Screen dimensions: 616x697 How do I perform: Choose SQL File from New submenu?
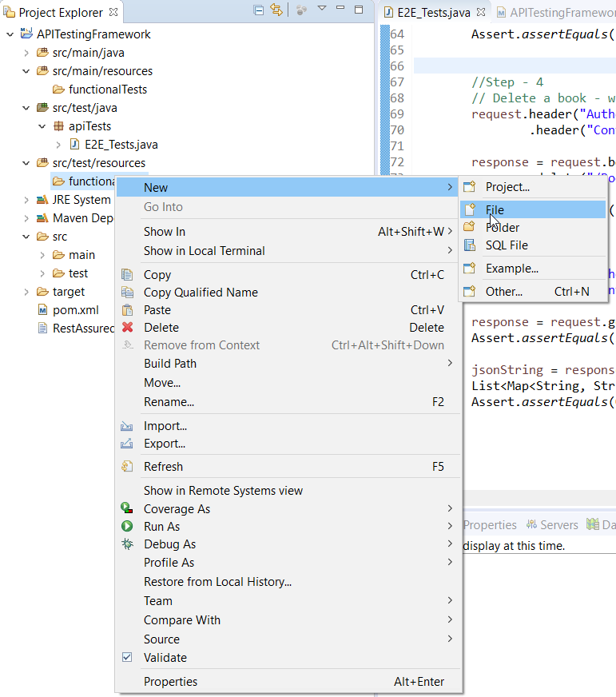point(534,245)
